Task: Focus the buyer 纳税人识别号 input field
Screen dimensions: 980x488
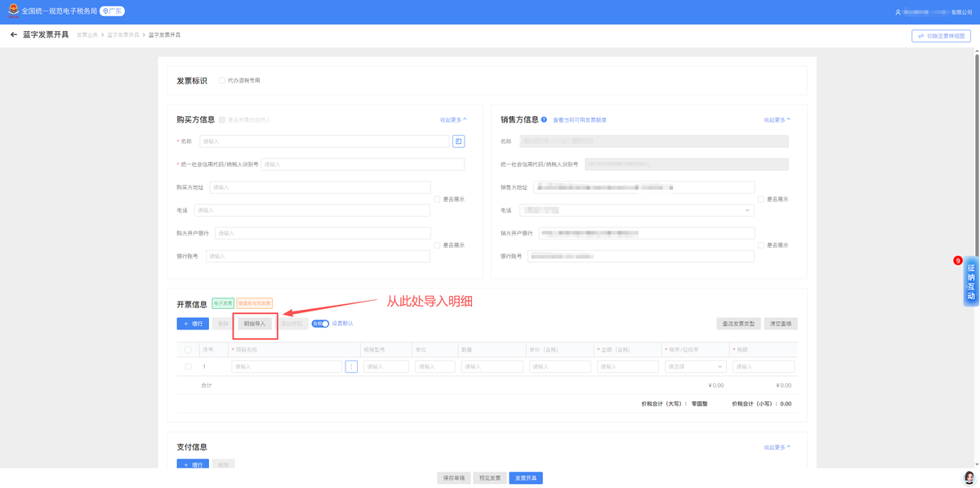Action: (363, 164)
